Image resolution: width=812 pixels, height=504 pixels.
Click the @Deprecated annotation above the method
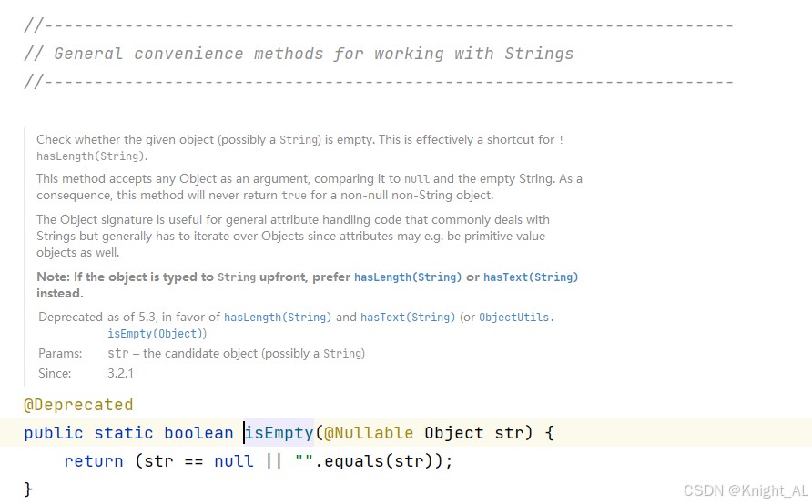pyautogui.click(x=78, y=405)
